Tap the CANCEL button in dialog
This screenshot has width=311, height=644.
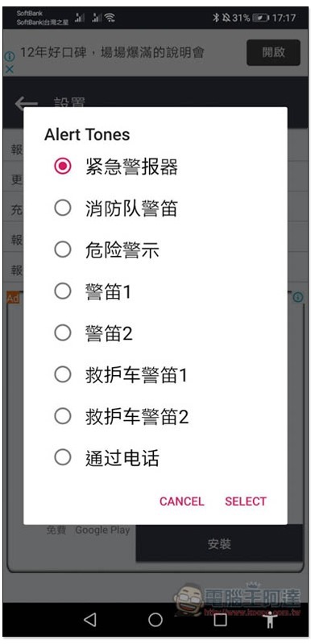(181, 501)
